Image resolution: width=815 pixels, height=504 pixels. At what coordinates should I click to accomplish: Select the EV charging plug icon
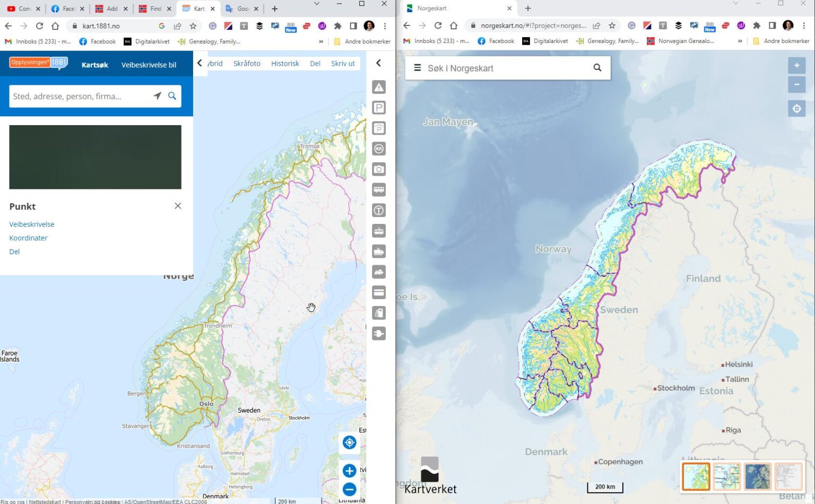(x=378, y=333)
